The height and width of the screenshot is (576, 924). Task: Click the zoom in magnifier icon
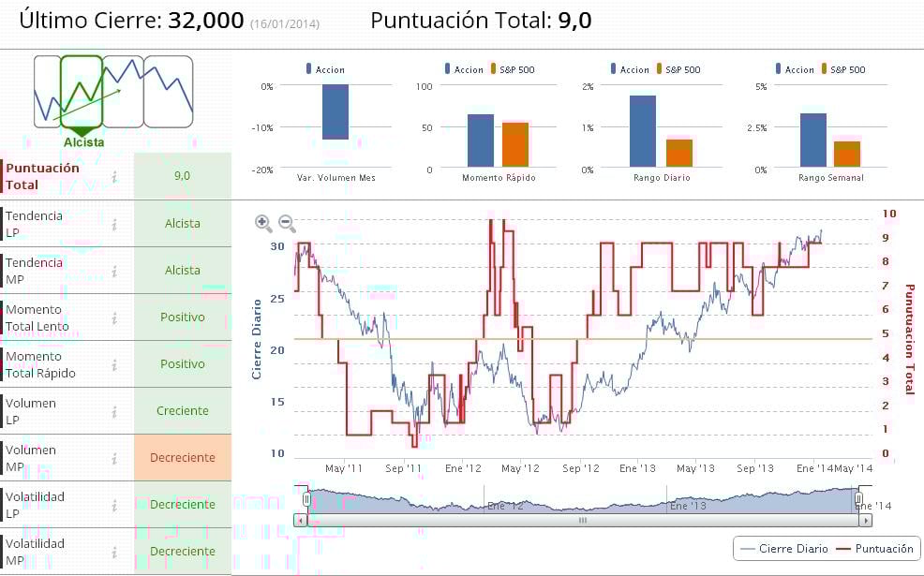[x=262, y=223]
